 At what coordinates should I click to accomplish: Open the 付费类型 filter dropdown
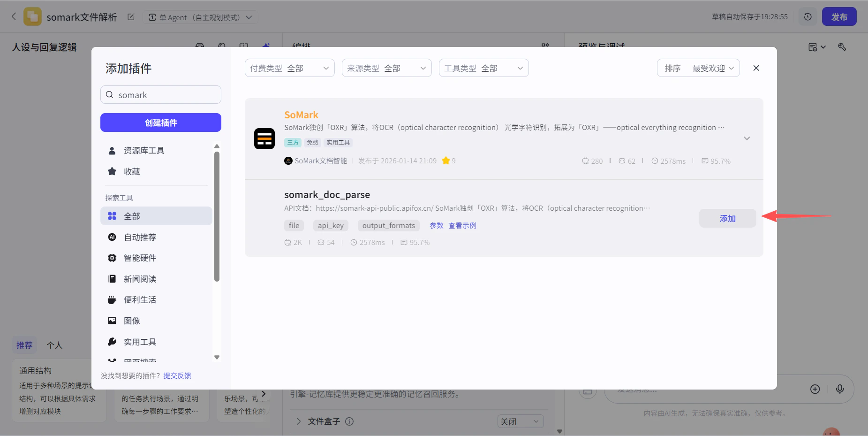289,68
